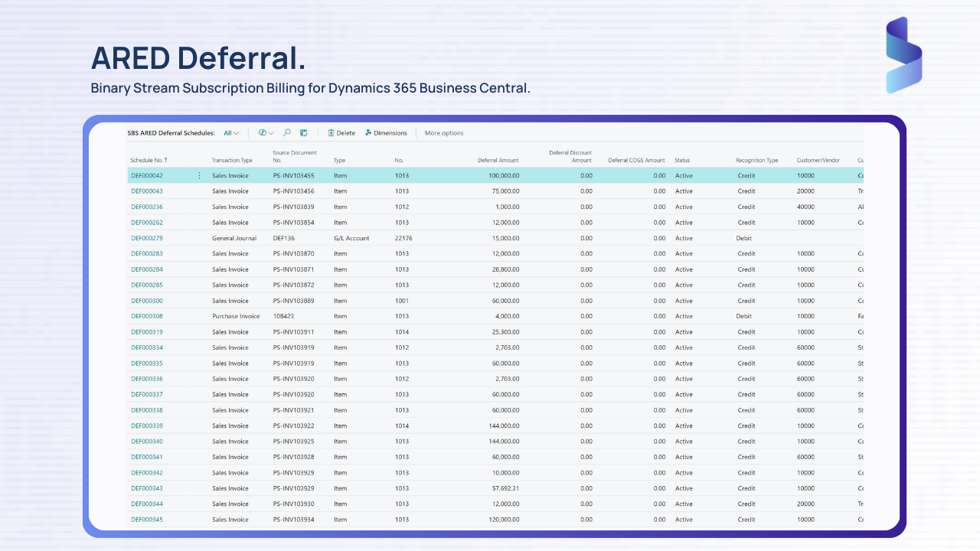Click the Deferral Discount Amount column header

coord(570,156)
